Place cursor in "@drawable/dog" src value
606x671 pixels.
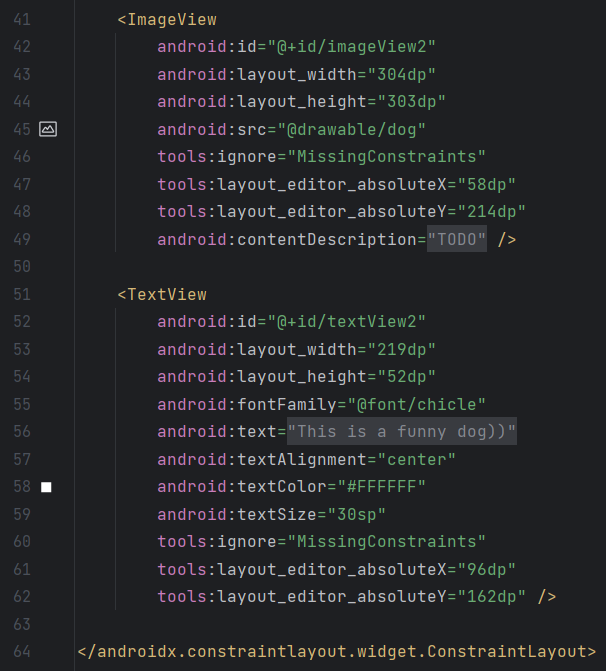[351, 129]
